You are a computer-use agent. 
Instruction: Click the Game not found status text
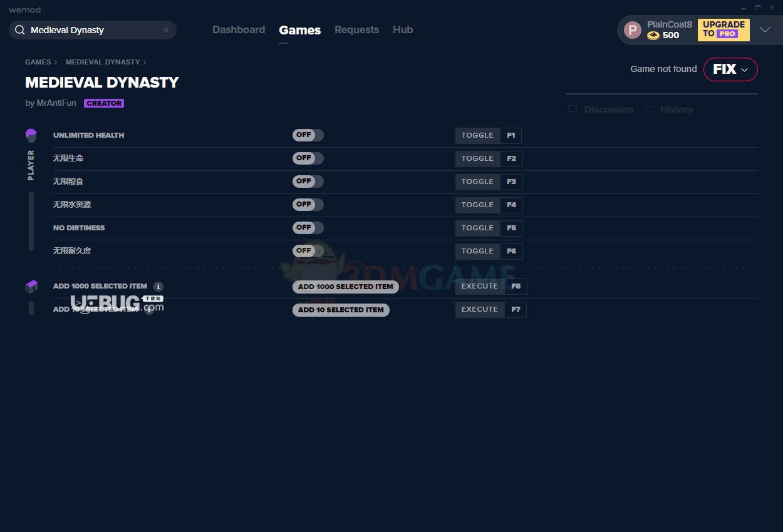(663, 69)
